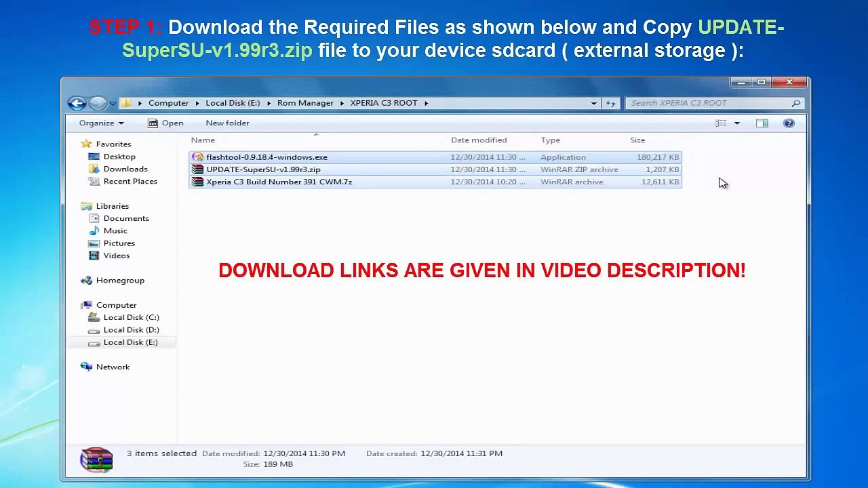Screen dimensions: 868x488
Task: Select XPERIA C3 ROOT breadcrumb segment
Action: [384, 103]
